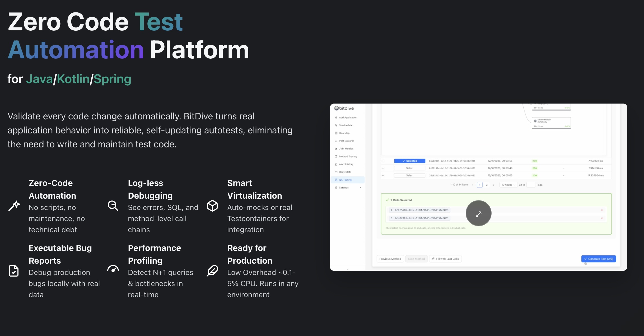Expand the Settings chevron in the sidebar

click(x=361, y=188)
